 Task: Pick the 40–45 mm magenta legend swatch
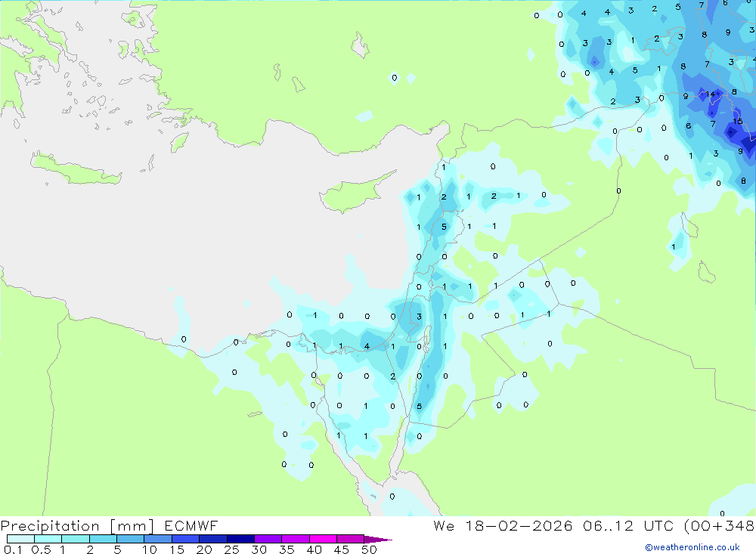point(323,539)
